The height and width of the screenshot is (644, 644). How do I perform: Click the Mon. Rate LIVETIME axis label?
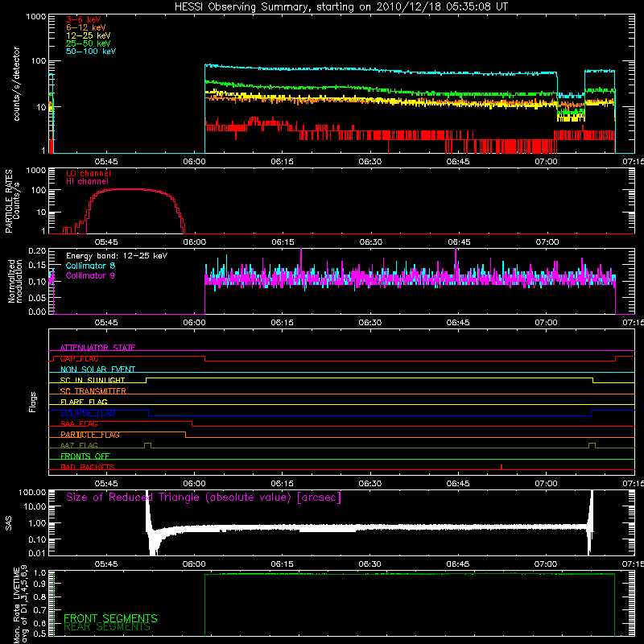20,605
